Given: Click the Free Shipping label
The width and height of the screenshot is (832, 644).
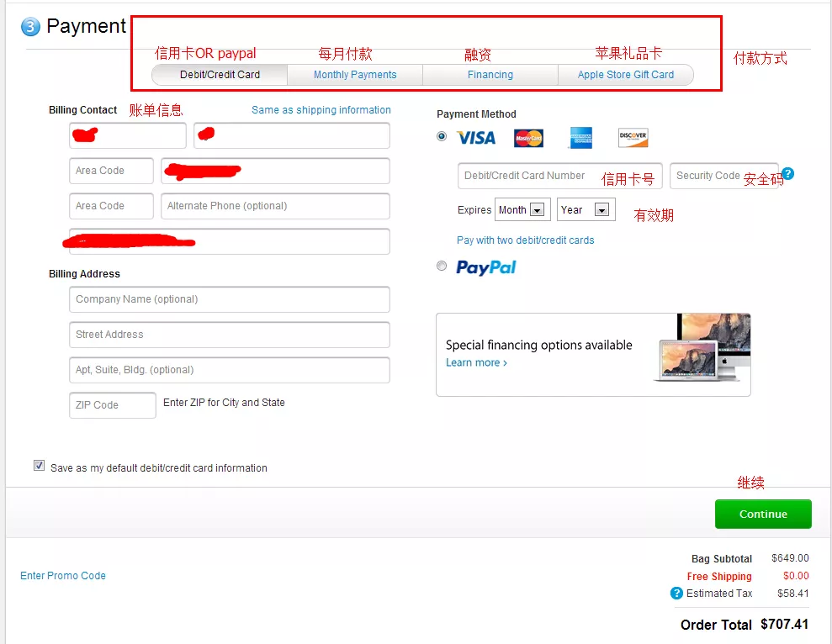Looking at the screenshot, I should (x=719, y=576).
